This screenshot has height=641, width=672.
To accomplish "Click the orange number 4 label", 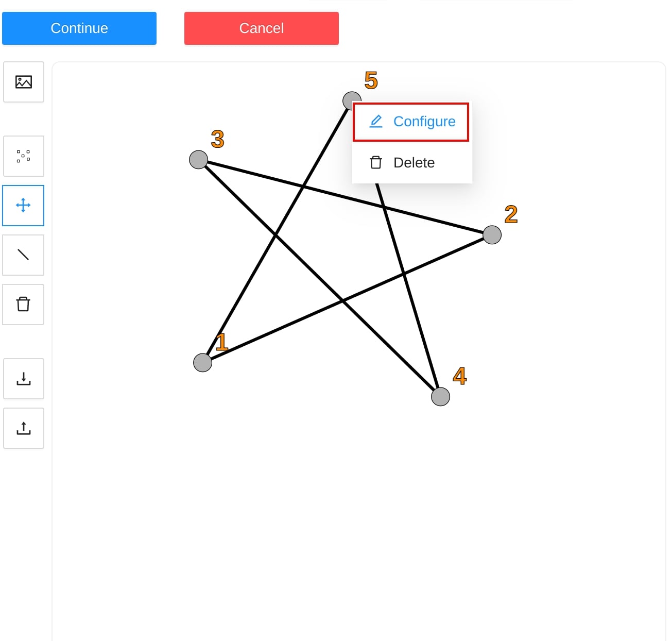I will 460,376.
